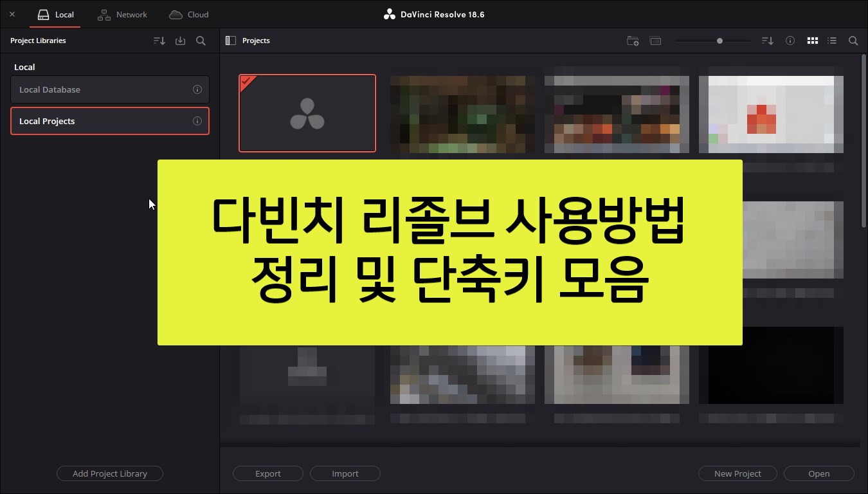Show project info icon in toolbar
The height and width of the screenshot is (494, 868).
[790, 41]
